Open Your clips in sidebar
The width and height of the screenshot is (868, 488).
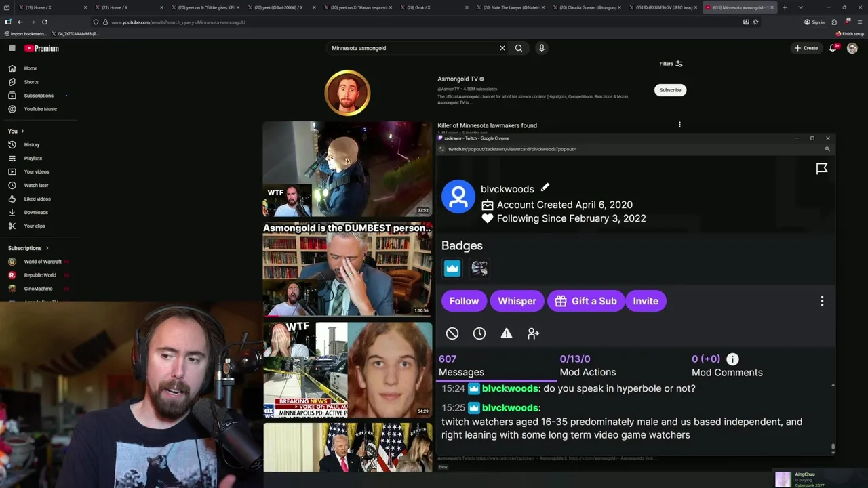click(x=35, y=226)
